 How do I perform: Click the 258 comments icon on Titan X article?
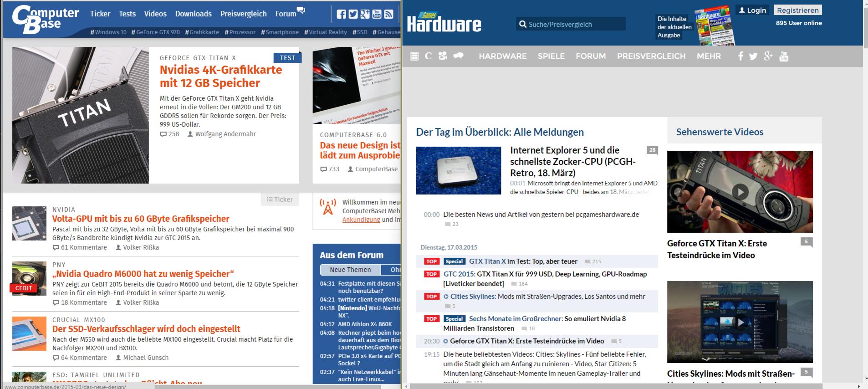(x=163, y=134)
